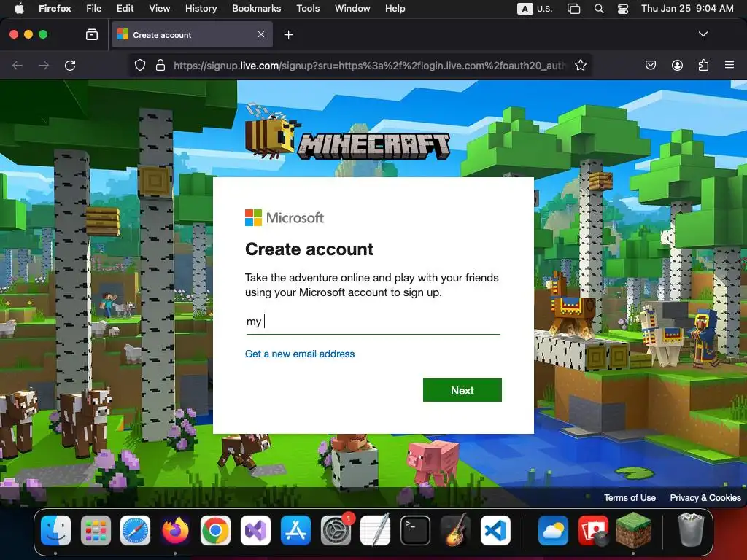747x560 pixels.
Task: Open Control Center in the menu bar
Action: click(x=623, y=9)
